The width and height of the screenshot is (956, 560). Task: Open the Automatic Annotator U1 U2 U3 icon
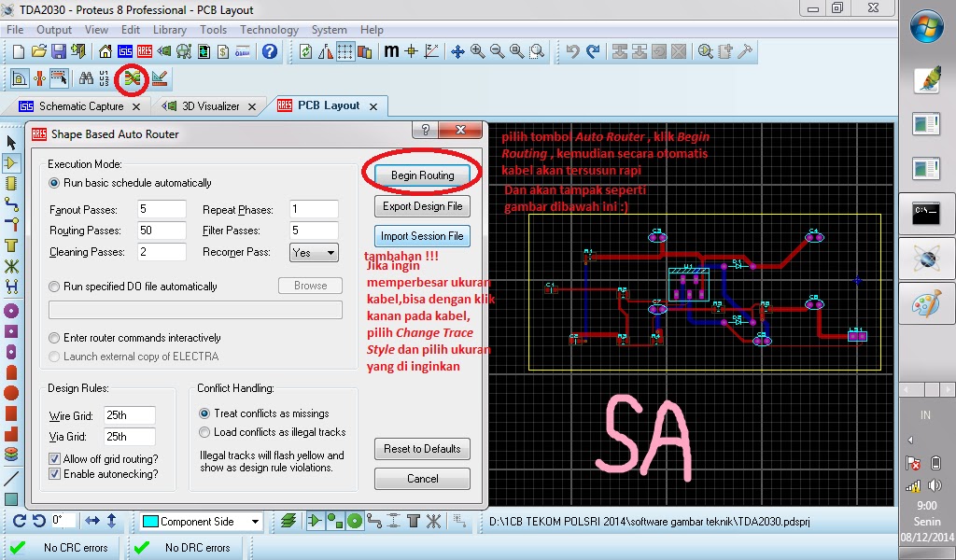point(105,78)
